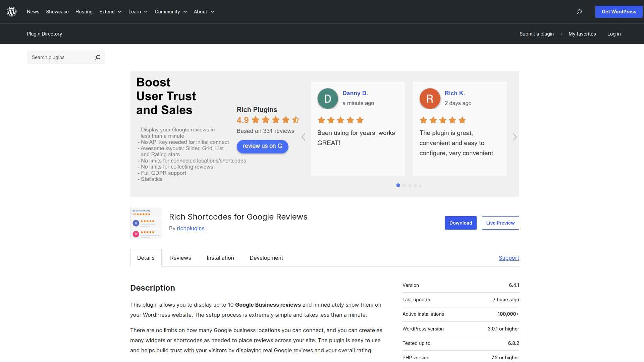The height and width of the screenshot is (362, 644).
Task: Click the 'Last updated' row label
Action: point(417,300)
